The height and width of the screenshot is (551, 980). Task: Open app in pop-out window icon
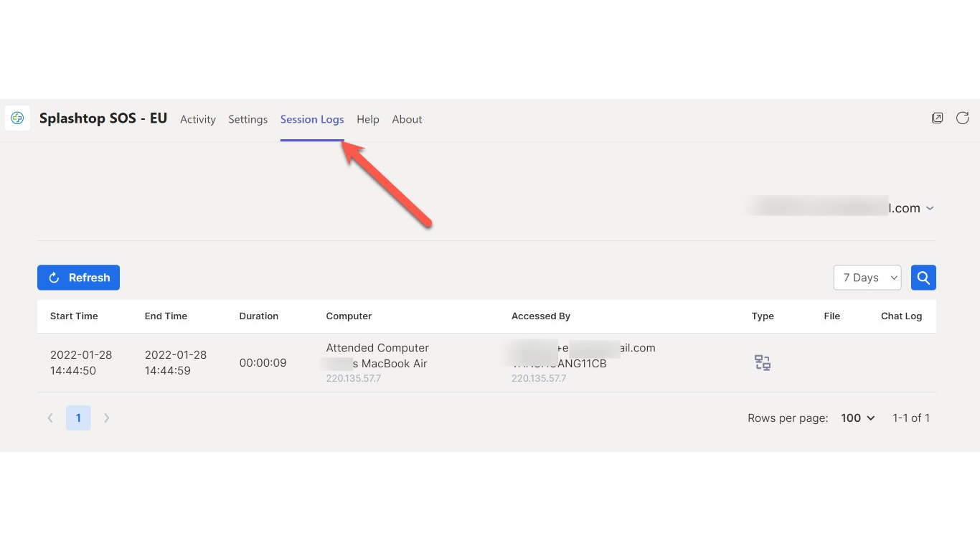click(x=937, y=118)
